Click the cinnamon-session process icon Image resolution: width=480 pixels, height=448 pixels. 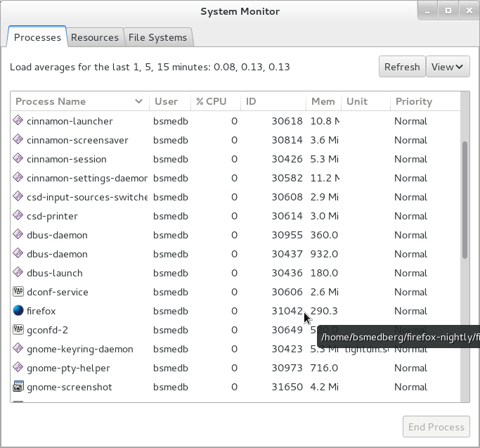[18, 158]
